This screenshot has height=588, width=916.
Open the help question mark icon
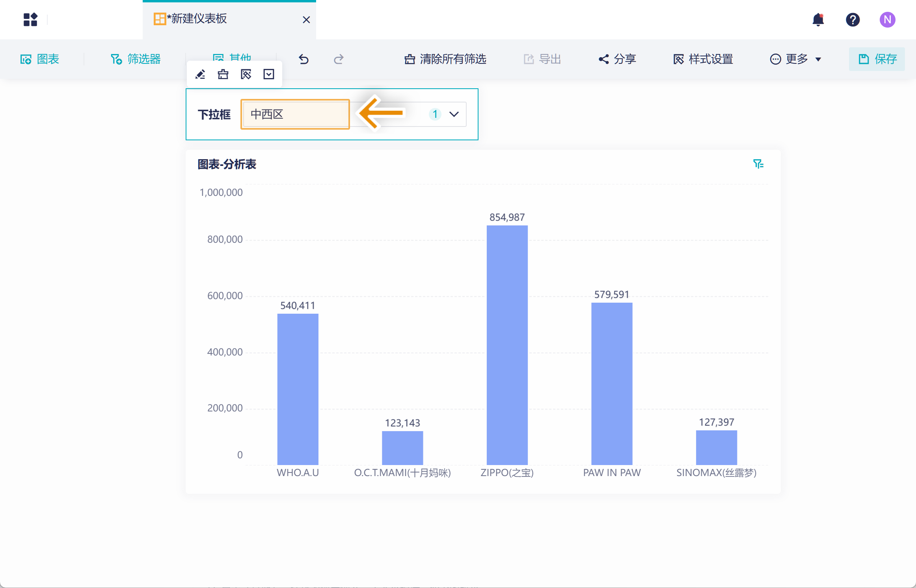pos(853,19)
